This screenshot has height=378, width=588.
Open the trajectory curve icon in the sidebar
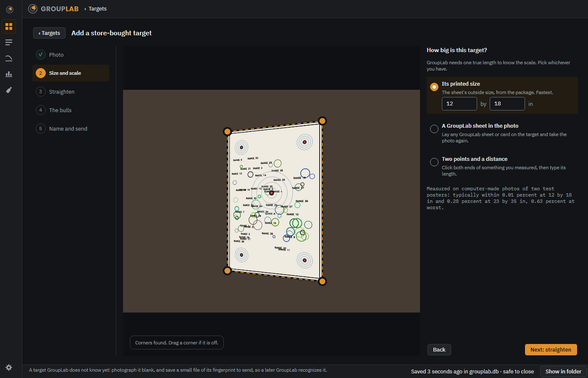pos(9,58)
